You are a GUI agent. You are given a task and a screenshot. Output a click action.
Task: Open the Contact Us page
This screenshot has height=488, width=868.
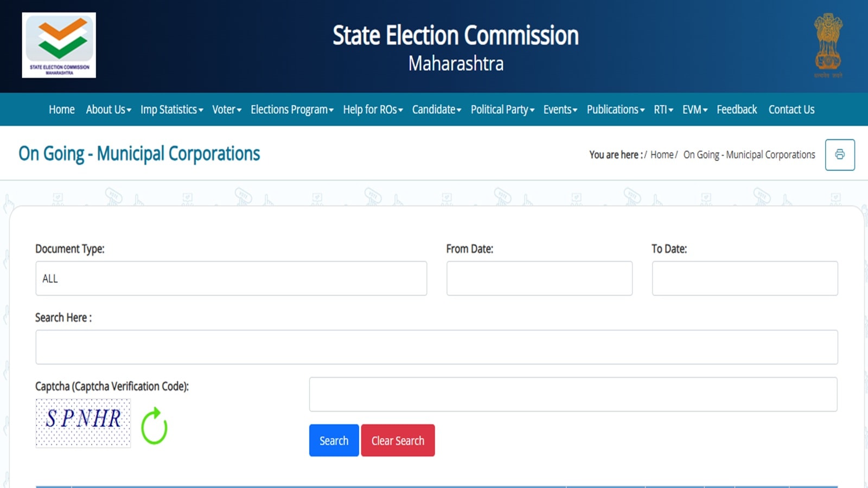[791, 110]
